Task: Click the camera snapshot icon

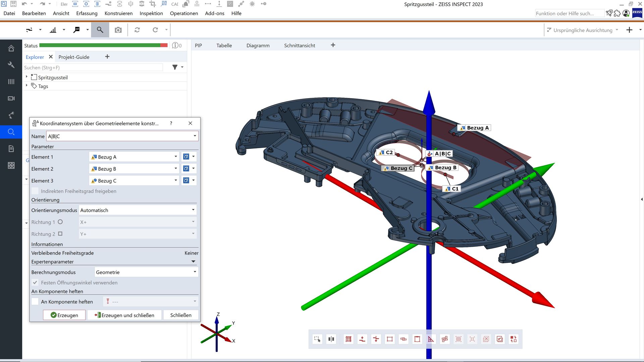Action: (x=118, y=30)
